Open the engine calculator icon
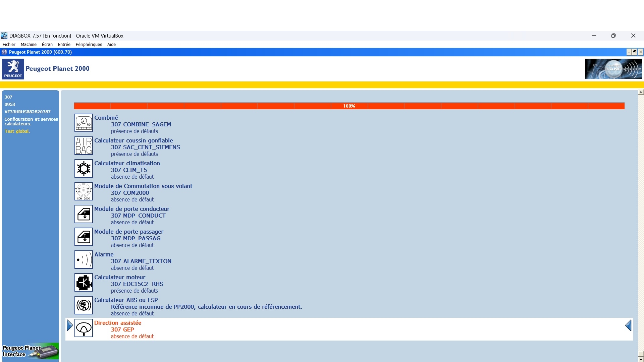644x362 pixels. 84,283
